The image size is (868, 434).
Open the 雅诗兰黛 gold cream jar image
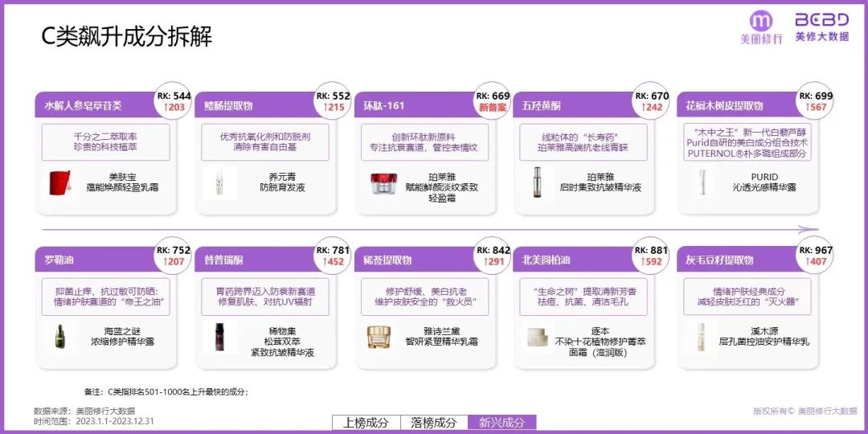tap(378, 337)
